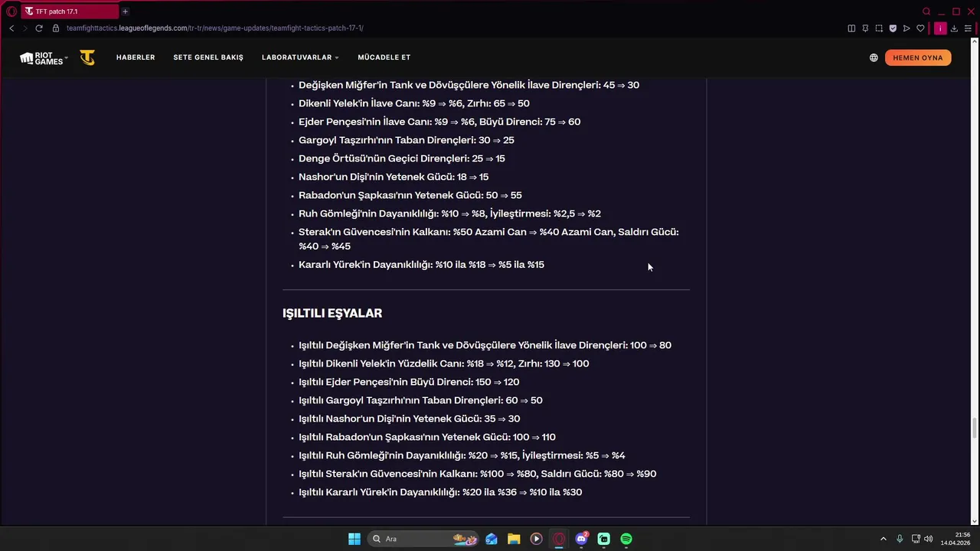Image resolution: width=980 pixels, height=551 pixels.
Task: Click the Opera taskbar icon
Action: tap(559, 539)
